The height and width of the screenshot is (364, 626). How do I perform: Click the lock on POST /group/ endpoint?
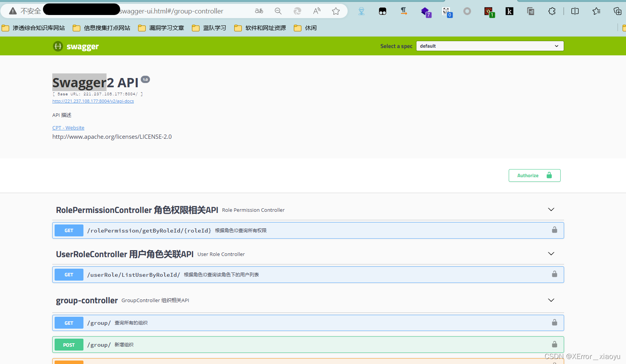(x=554, y=344)
